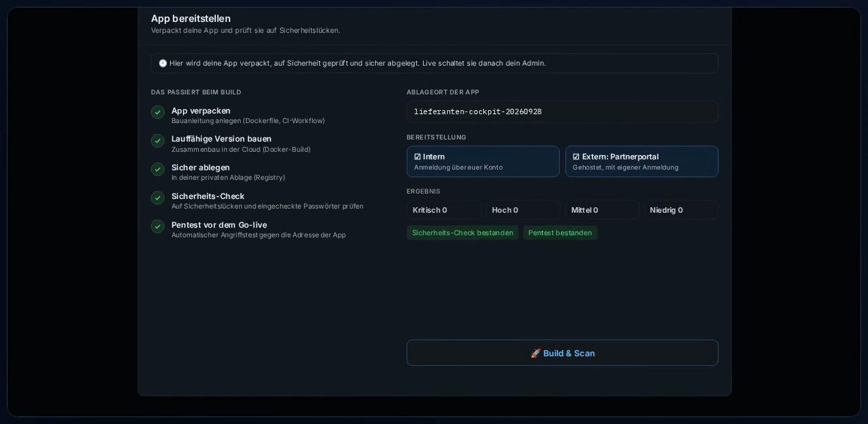Click the Sicher ablegen step title

201,168
